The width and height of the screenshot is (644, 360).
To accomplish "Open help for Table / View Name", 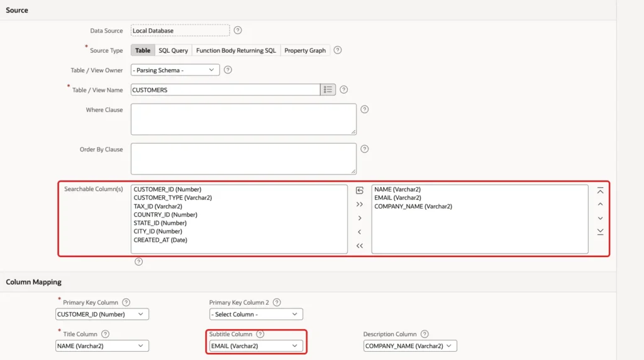I will click(343, 89).
